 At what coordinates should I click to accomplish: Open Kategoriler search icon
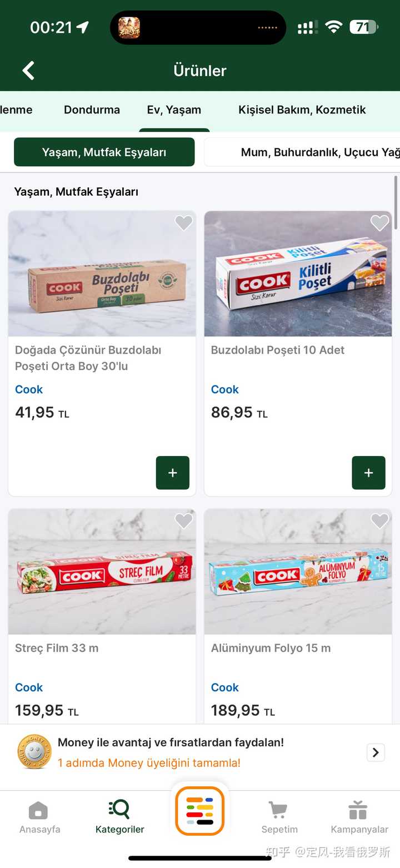coord(119,809)
